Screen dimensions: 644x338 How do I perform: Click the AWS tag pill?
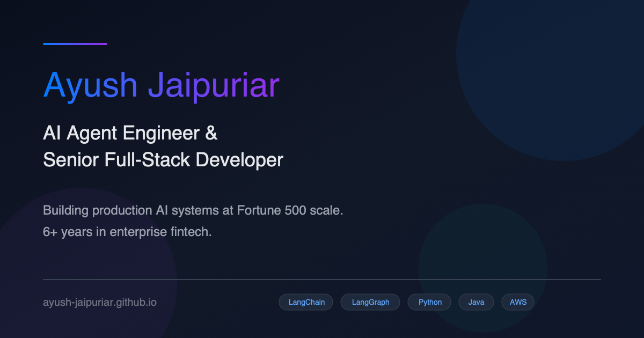click(x=518, y=302)
